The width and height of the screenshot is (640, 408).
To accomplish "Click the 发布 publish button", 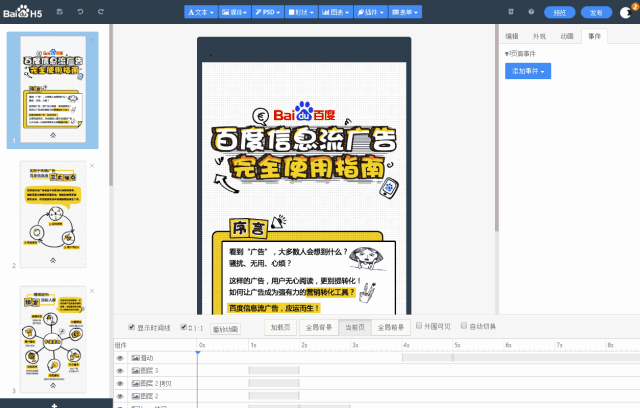I will (596, 12).
